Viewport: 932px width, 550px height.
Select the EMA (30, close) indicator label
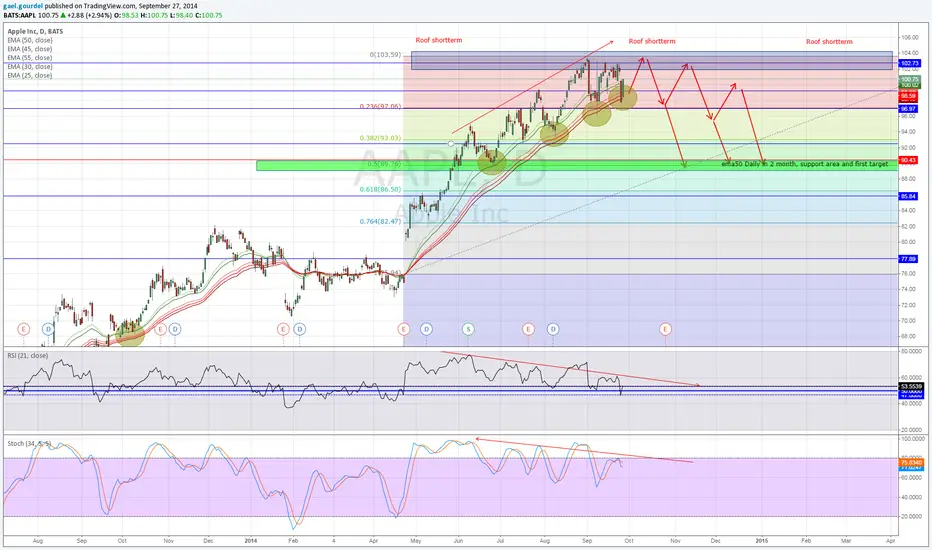point(30,67)
